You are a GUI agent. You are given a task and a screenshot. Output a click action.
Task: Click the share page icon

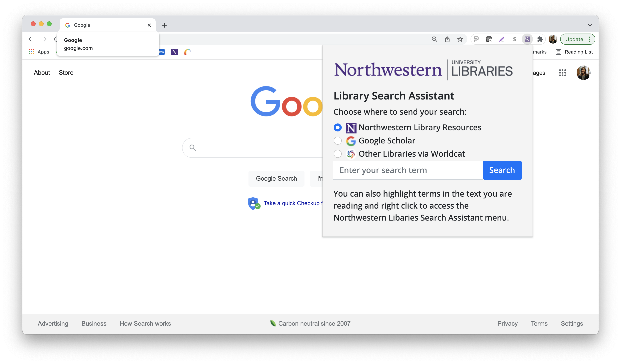click(447, 39)
